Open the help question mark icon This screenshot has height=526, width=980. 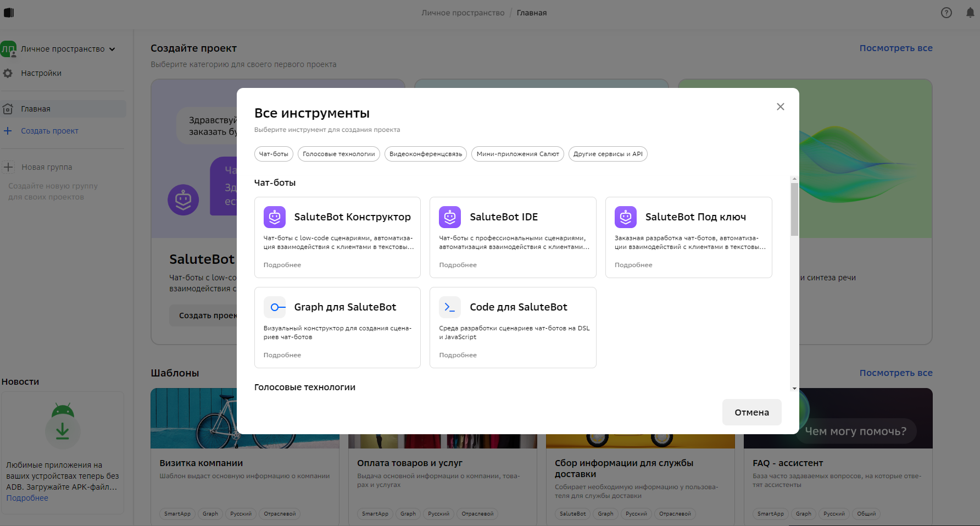946,13
